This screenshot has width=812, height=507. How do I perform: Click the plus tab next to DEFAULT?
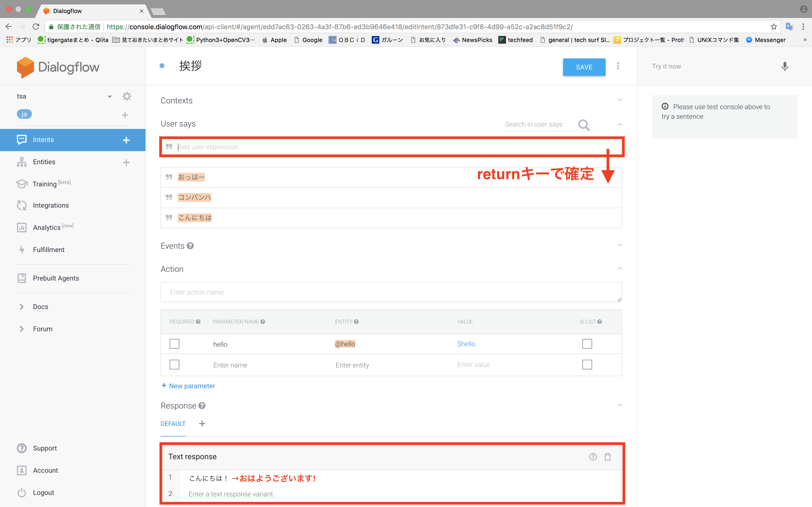point(203,423)
